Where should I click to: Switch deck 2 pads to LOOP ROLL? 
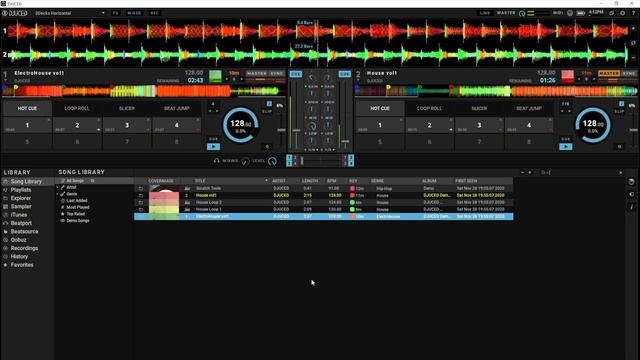(x=429, y=108)
